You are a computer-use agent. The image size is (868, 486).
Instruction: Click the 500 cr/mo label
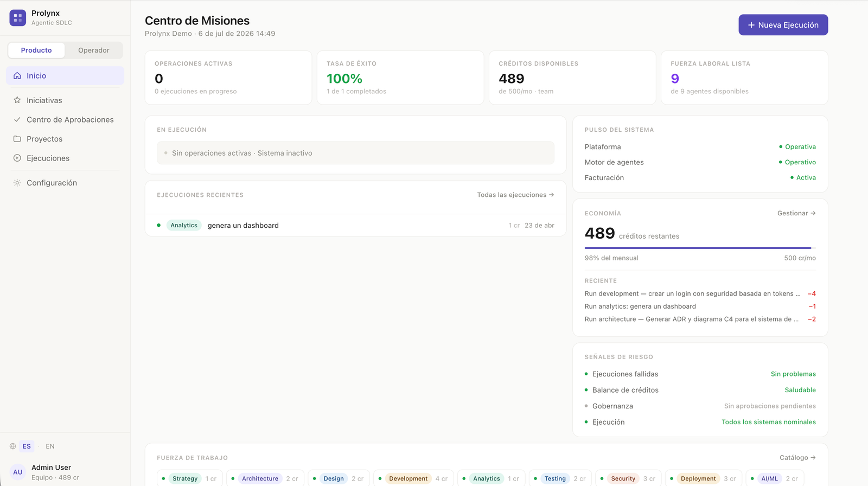(x=800, y=258)
